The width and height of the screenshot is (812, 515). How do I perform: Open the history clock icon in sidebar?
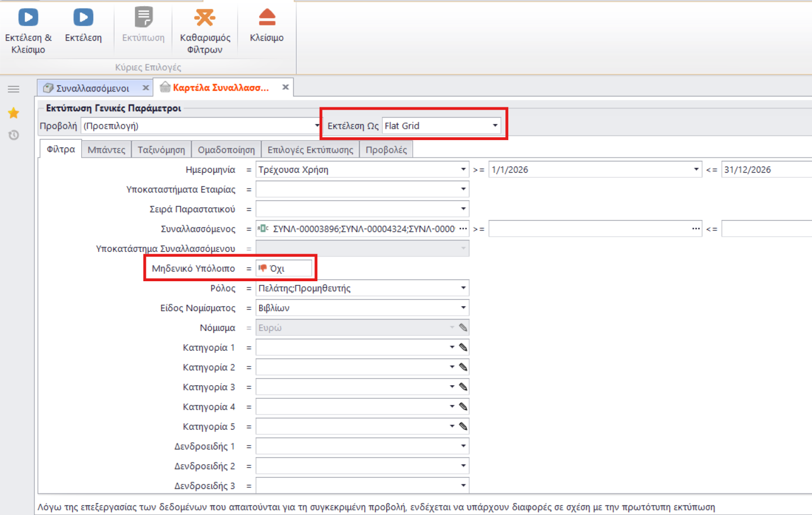14,135
